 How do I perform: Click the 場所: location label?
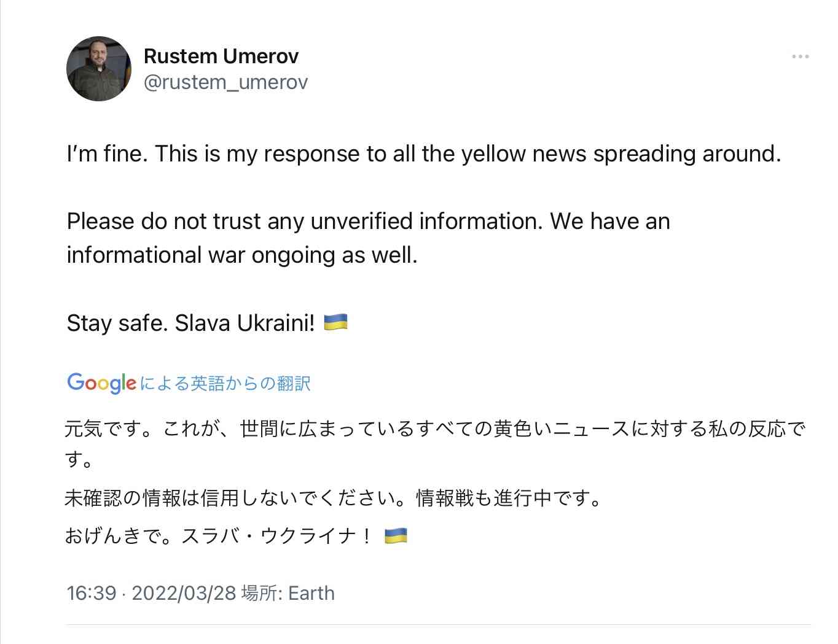pyautogui.click(x=262, y=593)
